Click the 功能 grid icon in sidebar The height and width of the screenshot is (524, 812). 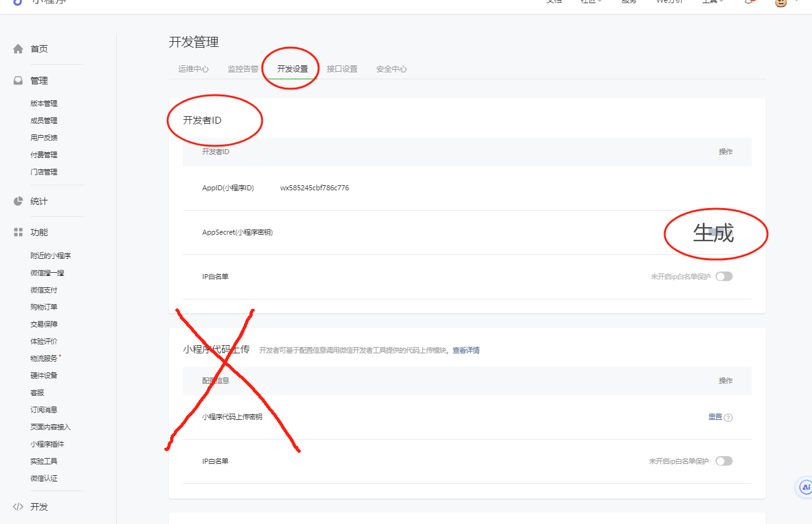[x=18, y=232]
